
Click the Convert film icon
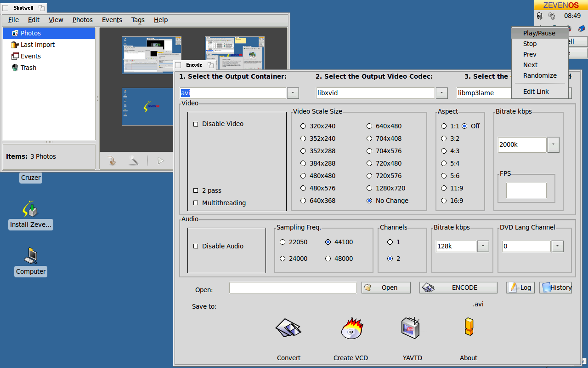click(x=288, y=328)
